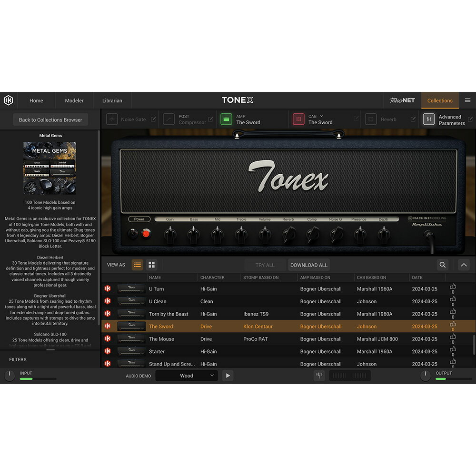Toggle the red CAB block icon

point(298,119)
